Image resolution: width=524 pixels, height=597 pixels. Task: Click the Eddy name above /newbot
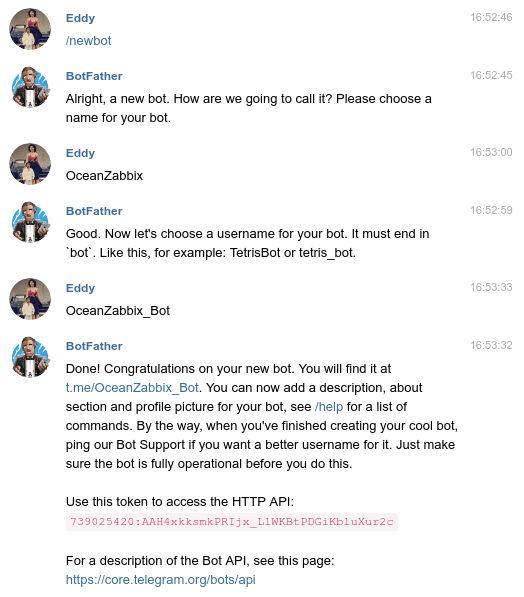tap(80, 18)
